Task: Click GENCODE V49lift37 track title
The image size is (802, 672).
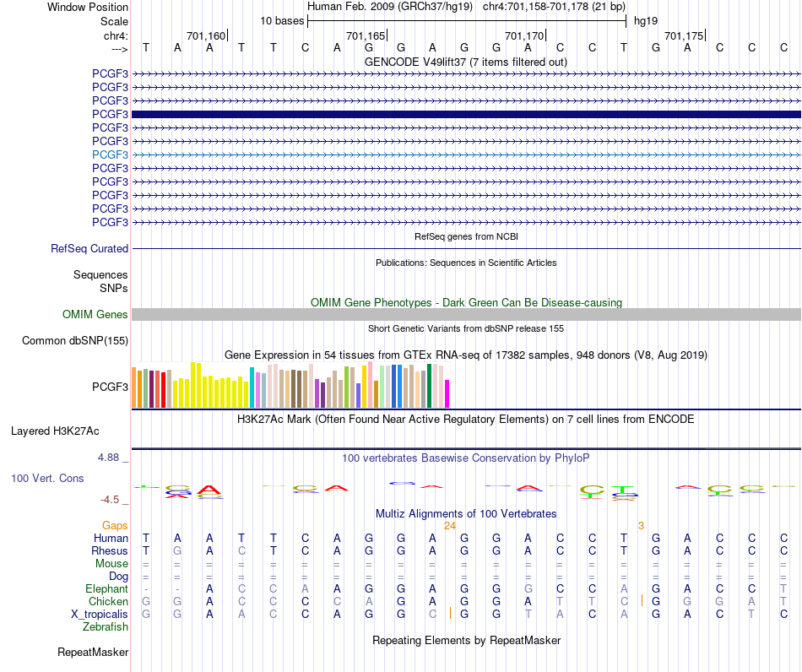Action: [466, 62]
